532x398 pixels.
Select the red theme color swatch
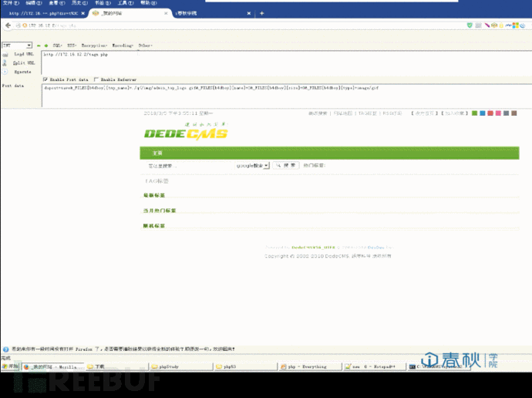490,113
